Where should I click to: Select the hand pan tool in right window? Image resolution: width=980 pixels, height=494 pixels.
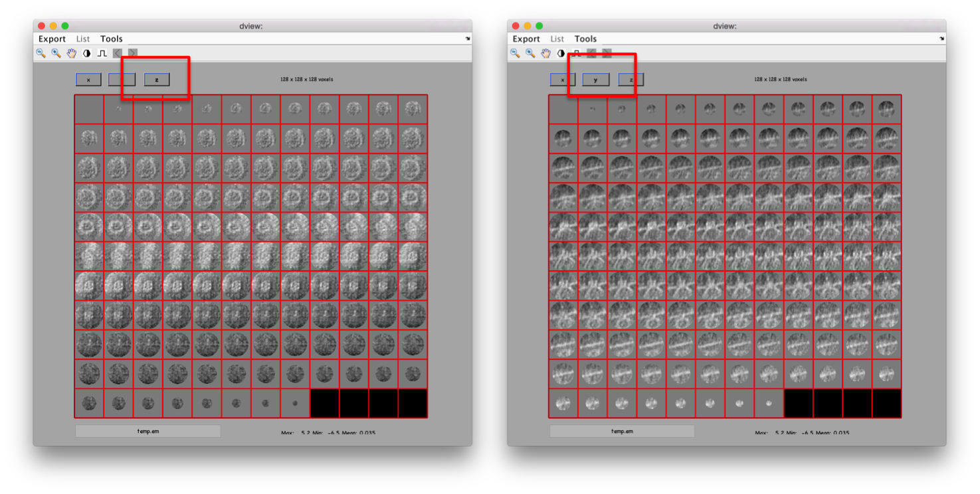click(x=545, y=53)
